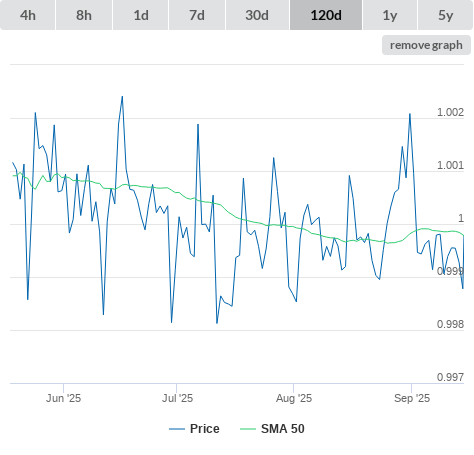The width and height of the screenshot is (474, 455).
Task: Click the Aug '25 axis label
Action: 294,398
